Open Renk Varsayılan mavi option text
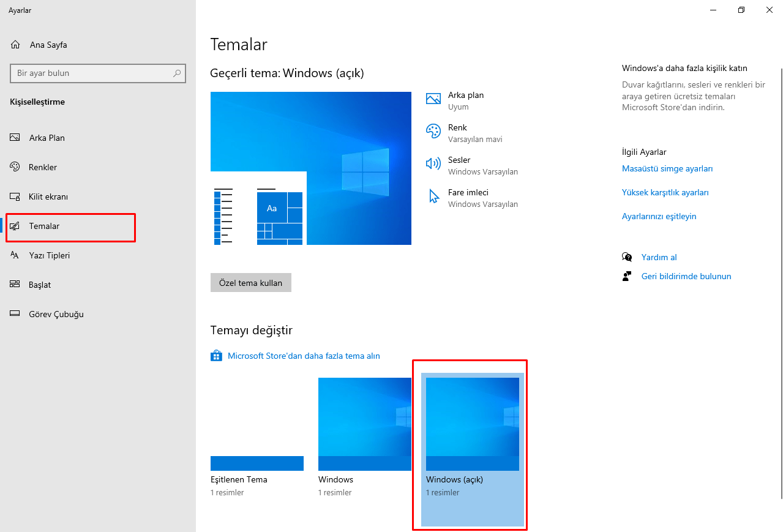The height and width of the screenshot is (532, 783). click(x=475, y=133)
